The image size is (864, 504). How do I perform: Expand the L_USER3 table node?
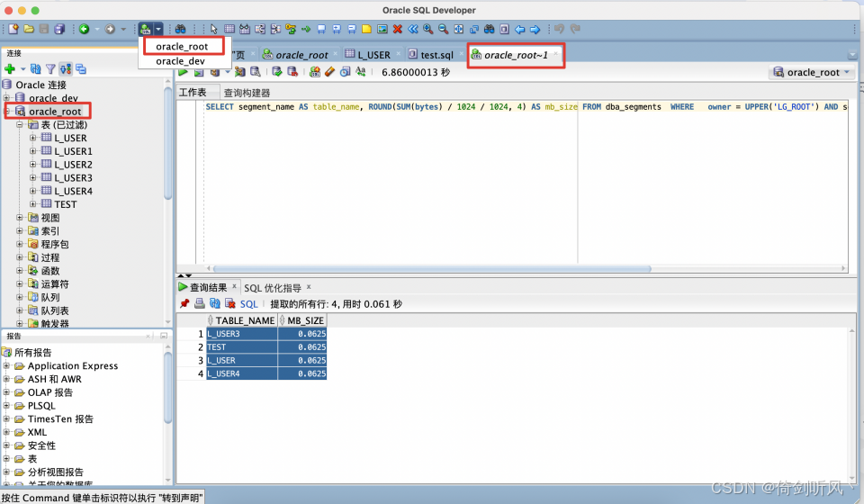[x=32, y=177]
